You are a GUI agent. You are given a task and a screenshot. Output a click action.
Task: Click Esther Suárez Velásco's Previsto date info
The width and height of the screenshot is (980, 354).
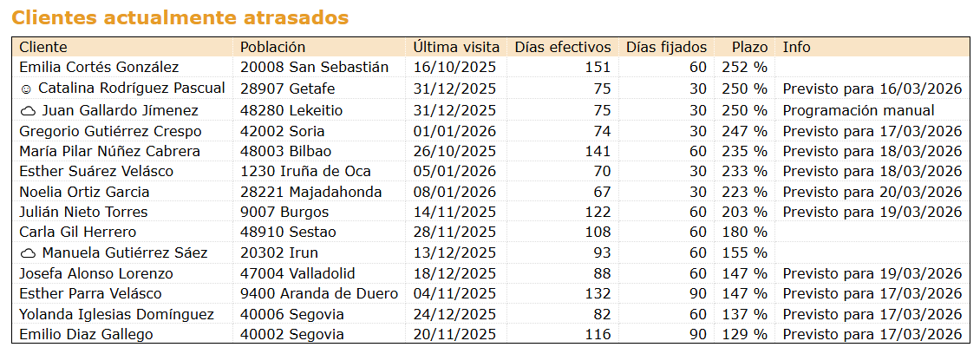(x=872, y=171)
